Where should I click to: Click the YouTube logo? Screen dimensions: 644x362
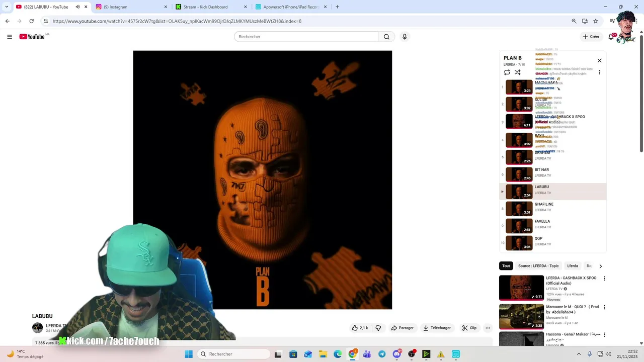pyautogui.click(x=32, y=37)
